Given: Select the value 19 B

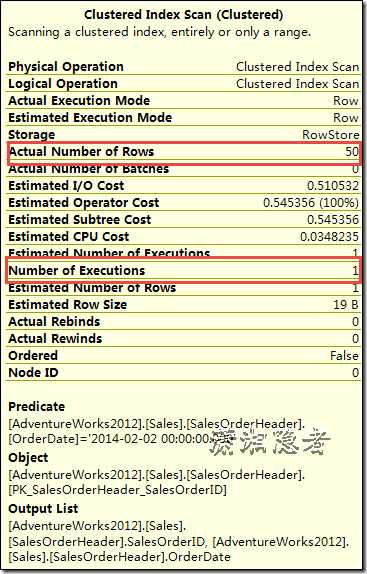Looking at the screenshot, I should [x=346, y=305].
